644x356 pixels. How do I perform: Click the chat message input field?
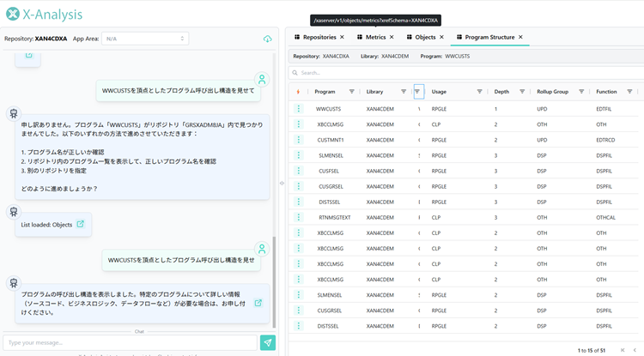130,342
